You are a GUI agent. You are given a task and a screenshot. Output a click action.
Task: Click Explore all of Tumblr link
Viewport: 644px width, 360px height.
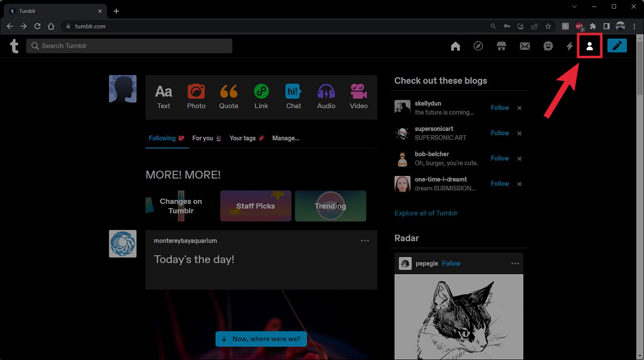pos(426,213)
